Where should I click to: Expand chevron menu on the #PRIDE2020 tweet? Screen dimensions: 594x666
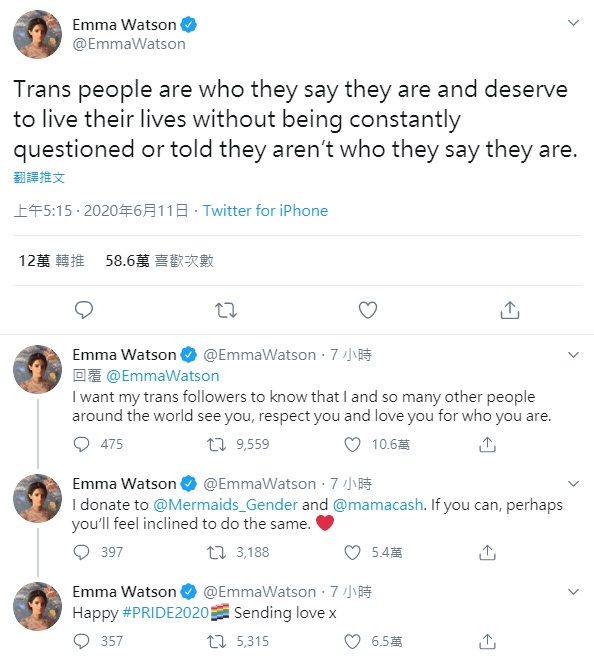click(x=573, y=592)
